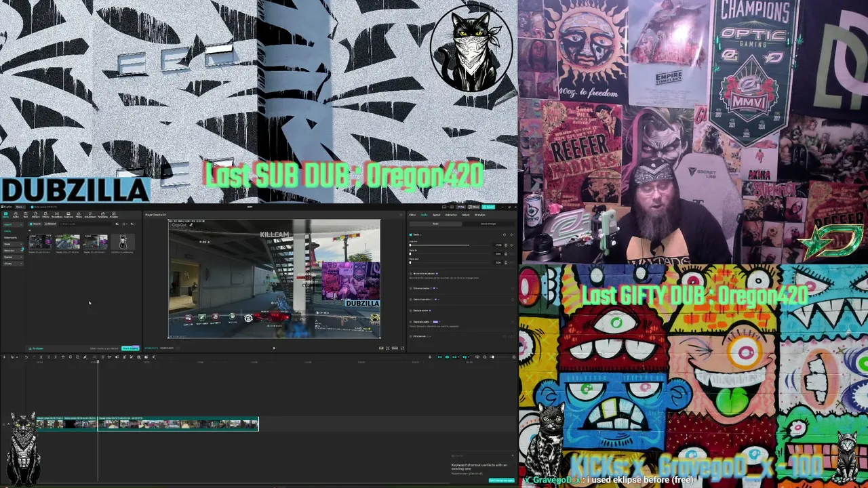Click the Redo icon in timeline toolbar

coord(34,357)
